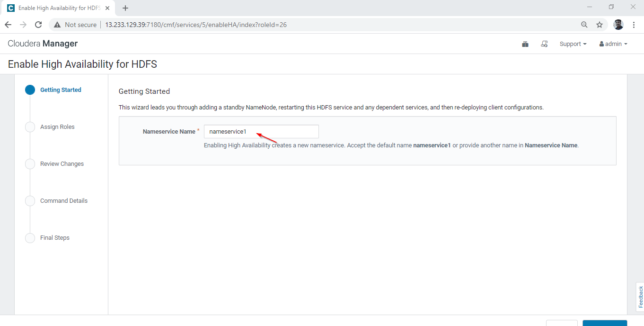
Task: Reload the current page
Action: (39, 25)
